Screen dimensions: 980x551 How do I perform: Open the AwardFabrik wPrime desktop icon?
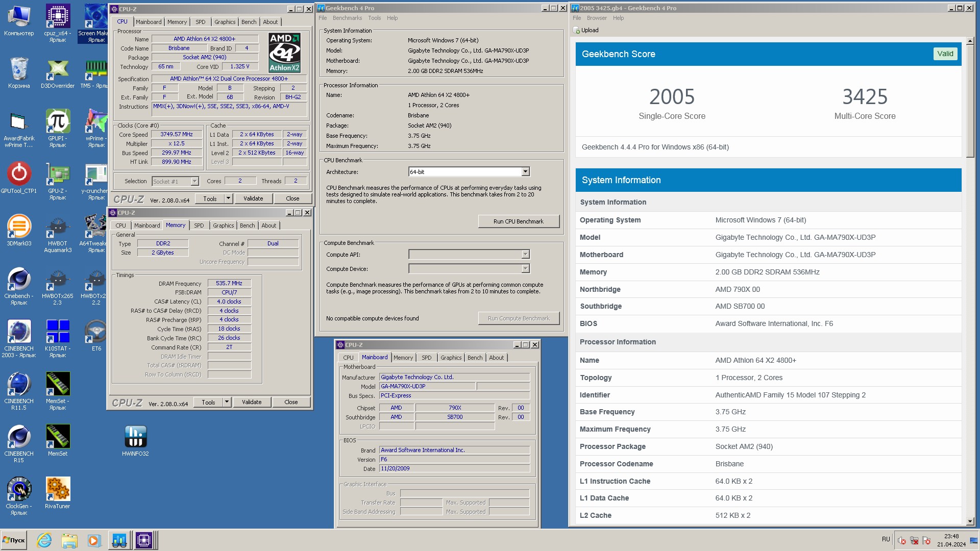click(x=19, y=129)
